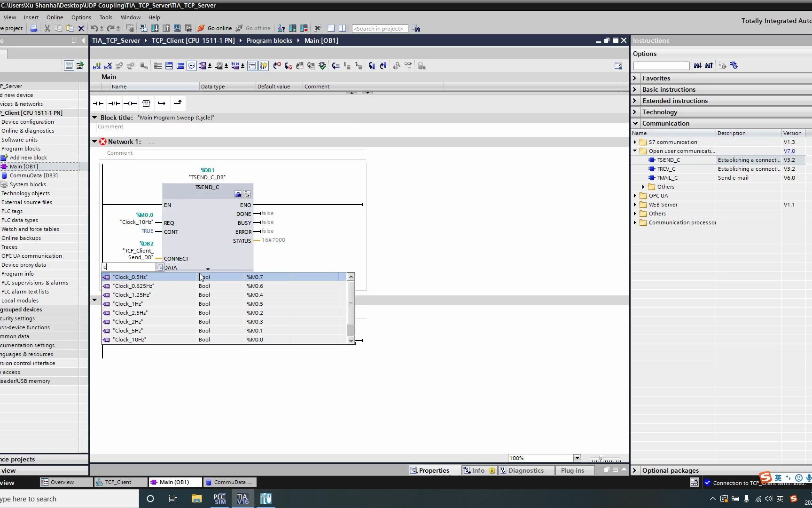Open the Properties tab

click(430, 470)
